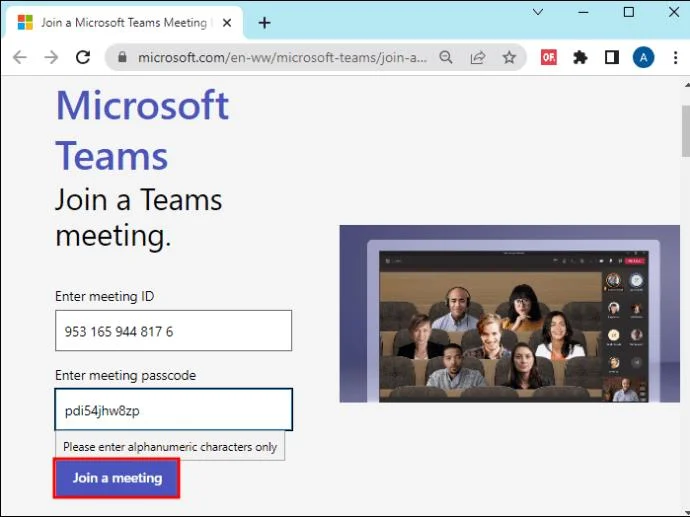Open a new tab with plus button

pos(264,23)
